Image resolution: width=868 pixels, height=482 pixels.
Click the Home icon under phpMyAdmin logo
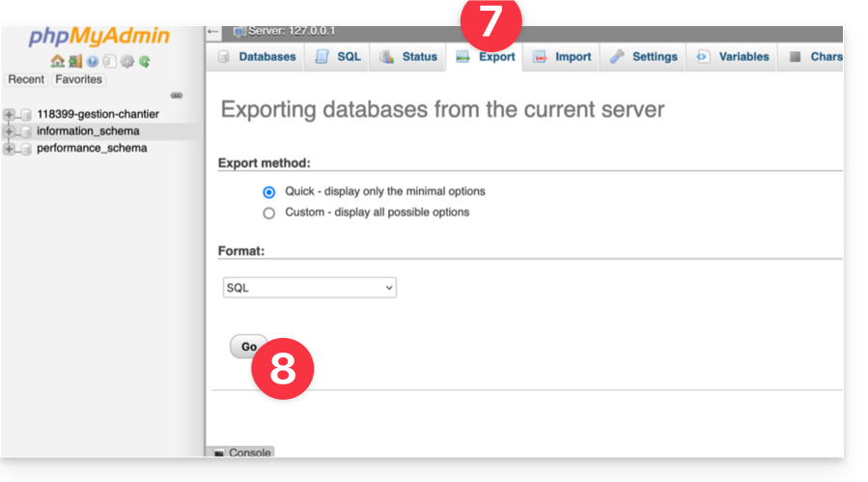(57, 61)
